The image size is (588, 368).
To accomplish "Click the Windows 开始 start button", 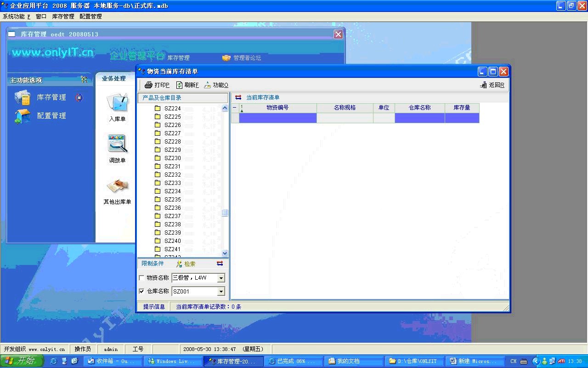I will 22,361.
